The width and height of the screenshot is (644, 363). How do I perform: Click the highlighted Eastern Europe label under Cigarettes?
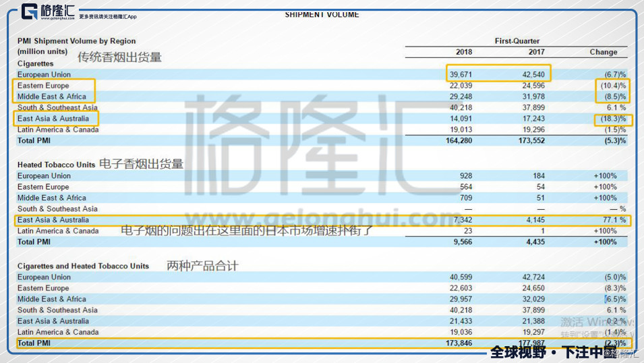(x=43, y=86)
